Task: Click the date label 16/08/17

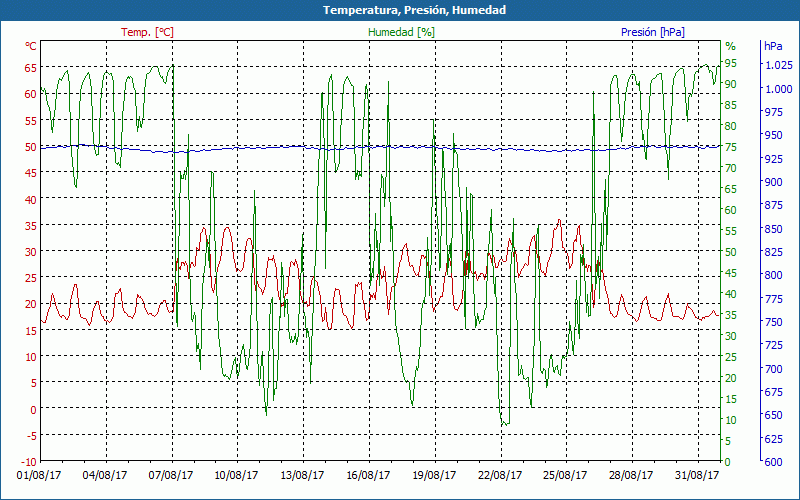Action: point(368,475)
